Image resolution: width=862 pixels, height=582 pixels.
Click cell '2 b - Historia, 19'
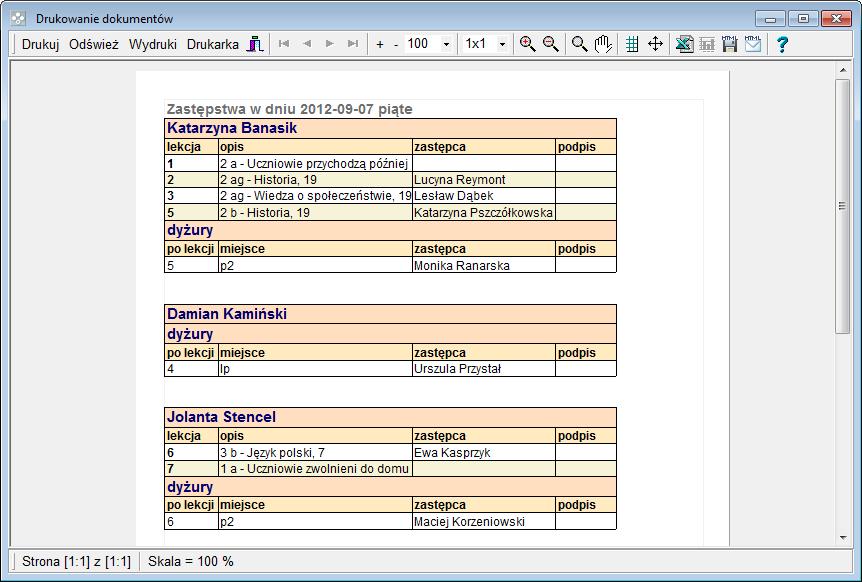pyautogui.click(x=315, y=212)
